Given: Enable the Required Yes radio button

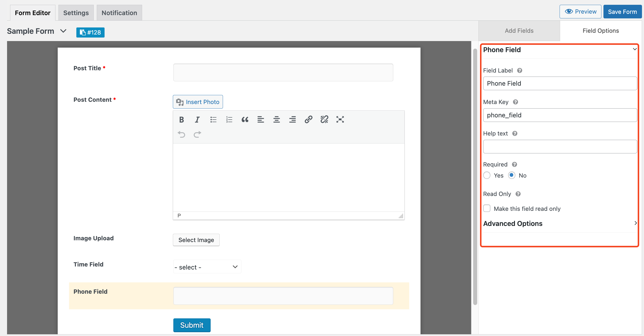Looking at the screenshot, I should coord(487,175).
